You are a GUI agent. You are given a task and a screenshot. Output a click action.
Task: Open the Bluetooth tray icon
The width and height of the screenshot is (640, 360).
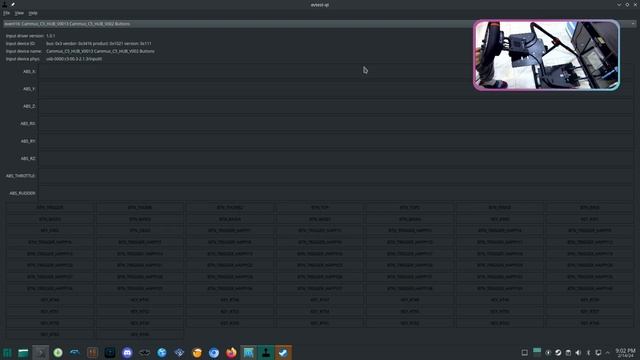pos(588,352)
